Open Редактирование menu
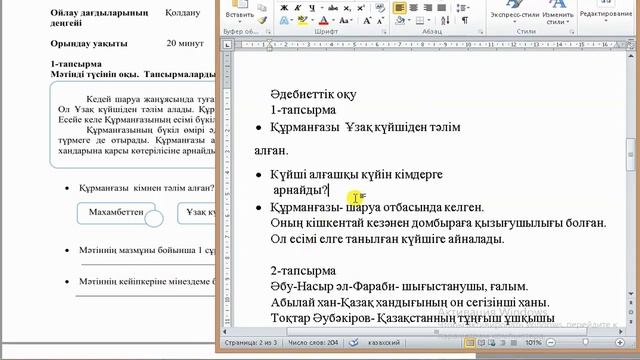 click(606, 12)
